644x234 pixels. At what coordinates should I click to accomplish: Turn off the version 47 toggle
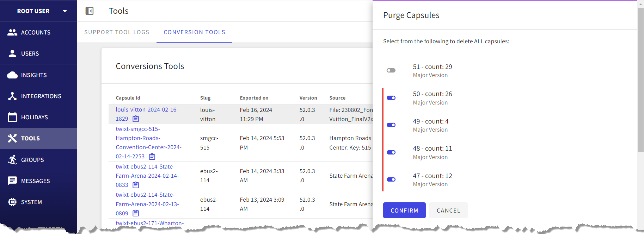(x=391, y=179)
